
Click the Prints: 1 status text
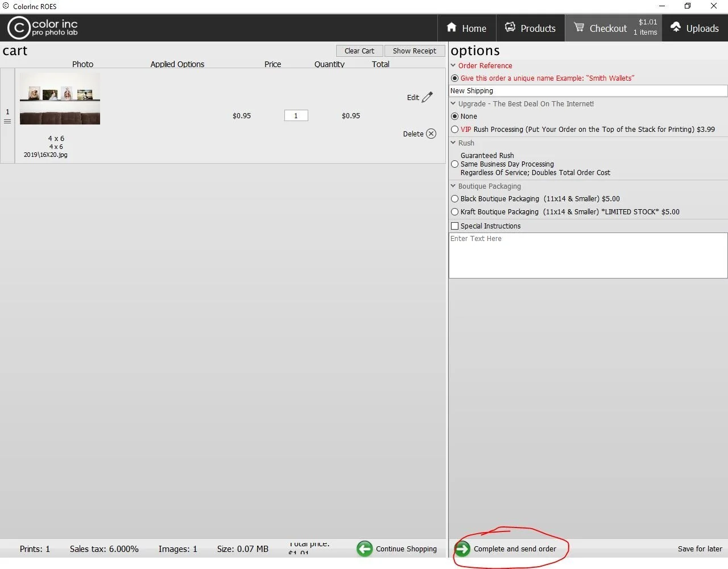pyautogui.click(x=35, y=549)
